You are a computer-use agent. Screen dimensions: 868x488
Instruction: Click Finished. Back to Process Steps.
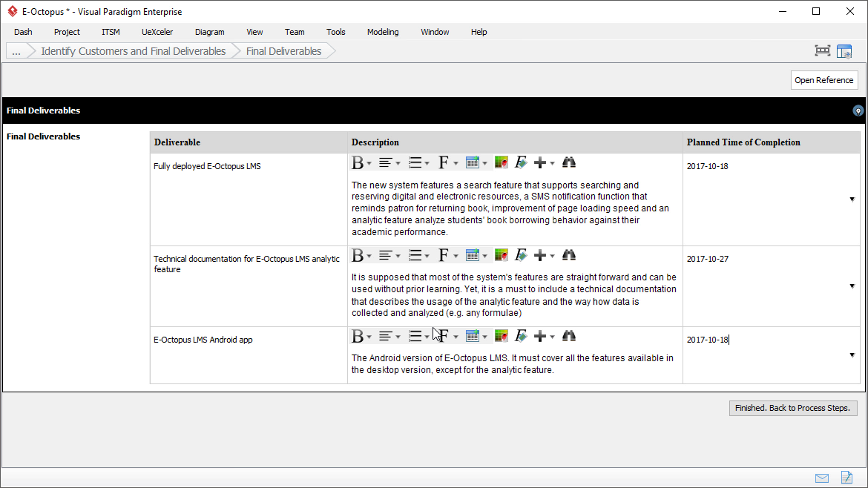point(793,409)
